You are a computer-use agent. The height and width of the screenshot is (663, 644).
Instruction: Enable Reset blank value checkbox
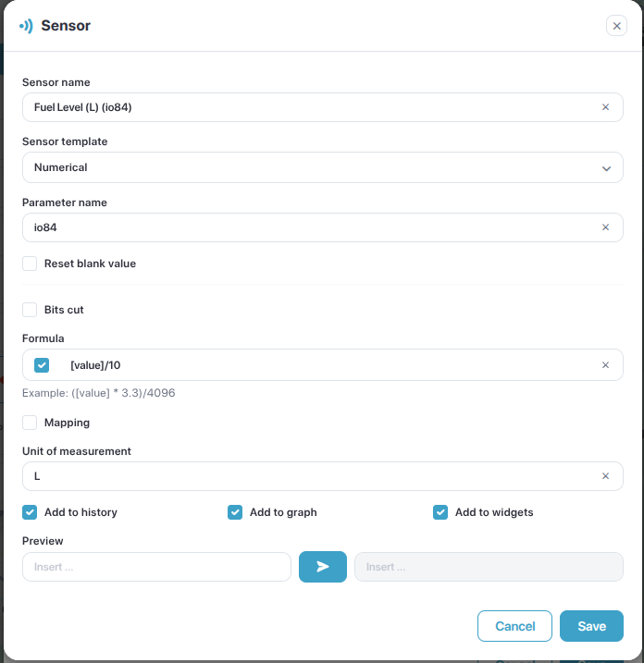point(30,264)
